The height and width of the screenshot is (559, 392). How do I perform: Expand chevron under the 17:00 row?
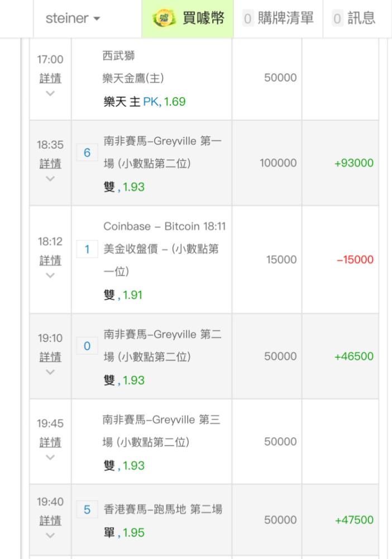[x=50, y=93]
